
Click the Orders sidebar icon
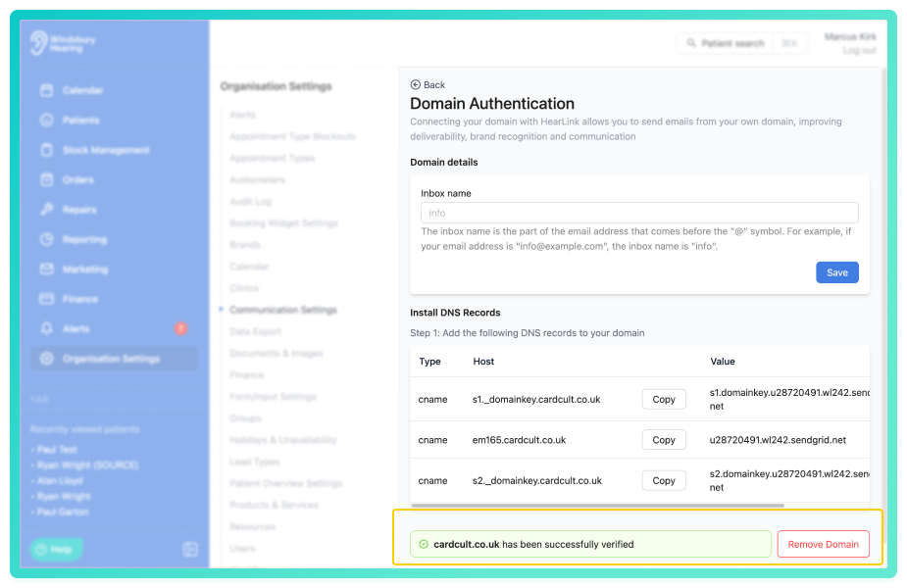click(x=47, y=179)
